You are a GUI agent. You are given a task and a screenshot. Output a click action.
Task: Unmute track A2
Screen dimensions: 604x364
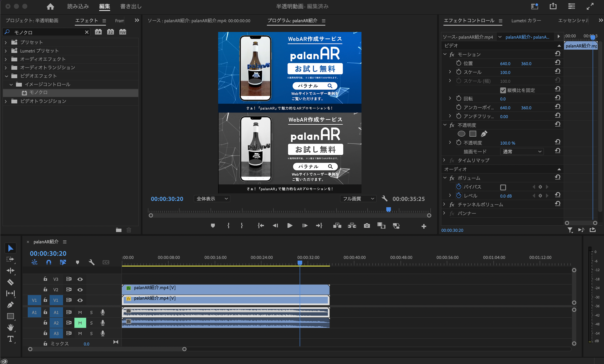pos(80,323)
